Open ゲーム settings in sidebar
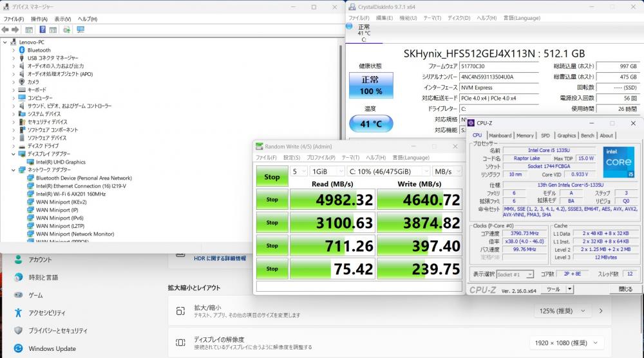 [x=35, y=295]
